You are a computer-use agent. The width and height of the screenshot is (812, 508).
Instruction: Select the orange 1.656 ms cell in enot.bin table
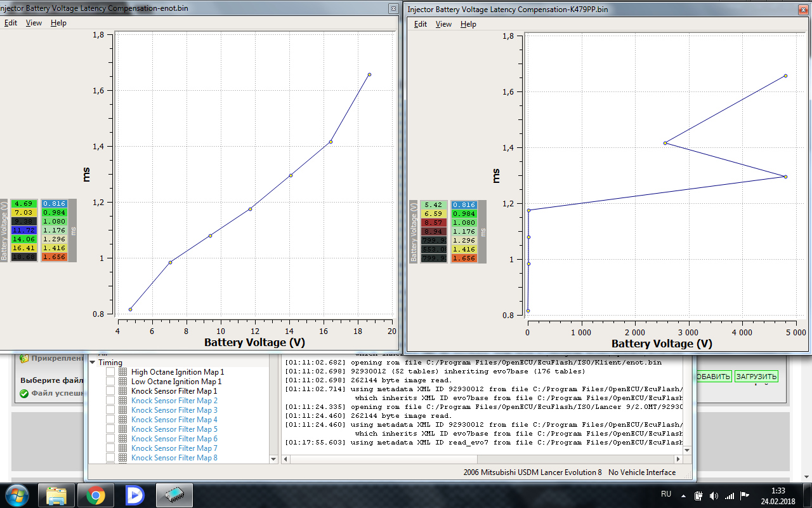pos(53,257)
